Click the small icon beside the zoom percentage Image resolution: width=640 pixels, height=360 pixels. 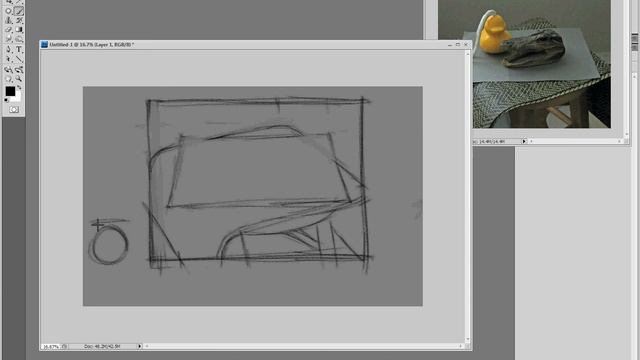(x=64, y=346)
